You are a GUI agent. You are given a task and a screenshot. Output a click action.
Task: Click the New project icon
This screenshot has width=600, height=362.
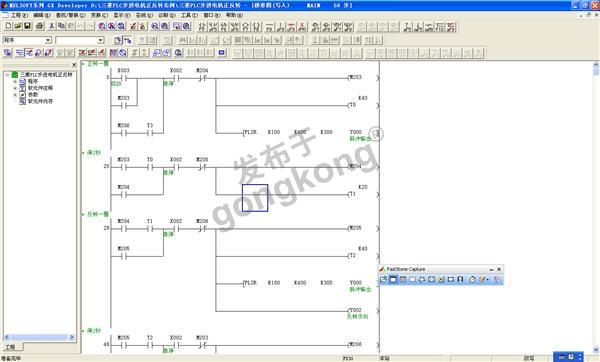pos(8,26)
